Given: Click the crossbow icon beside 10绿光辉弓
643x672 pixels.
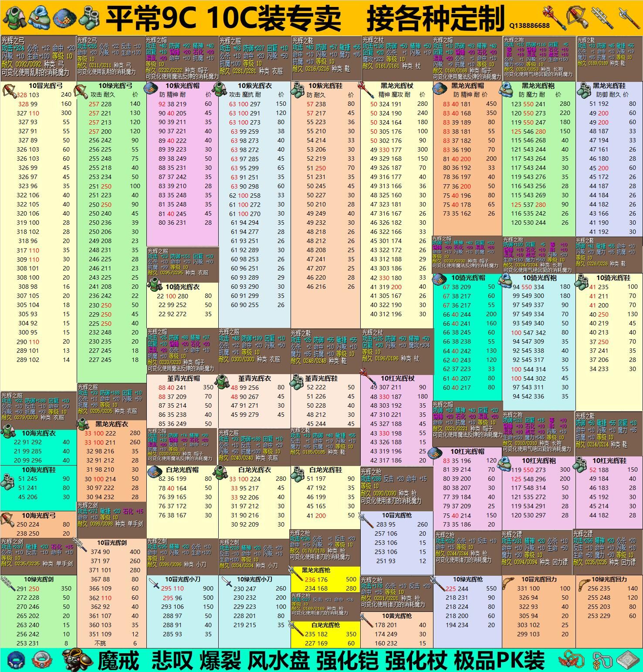Looking at the screenshot, I should click(81, 91).
